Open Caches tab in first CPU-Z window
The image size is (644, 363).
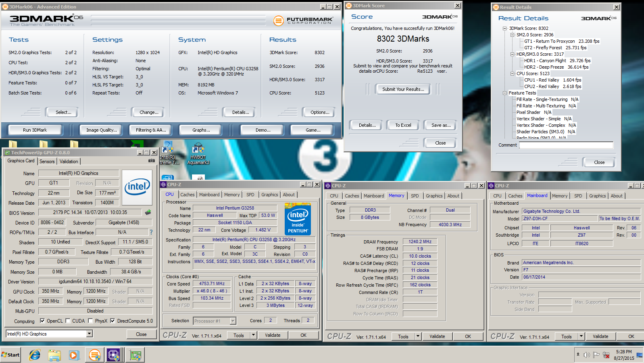point(188,195)
